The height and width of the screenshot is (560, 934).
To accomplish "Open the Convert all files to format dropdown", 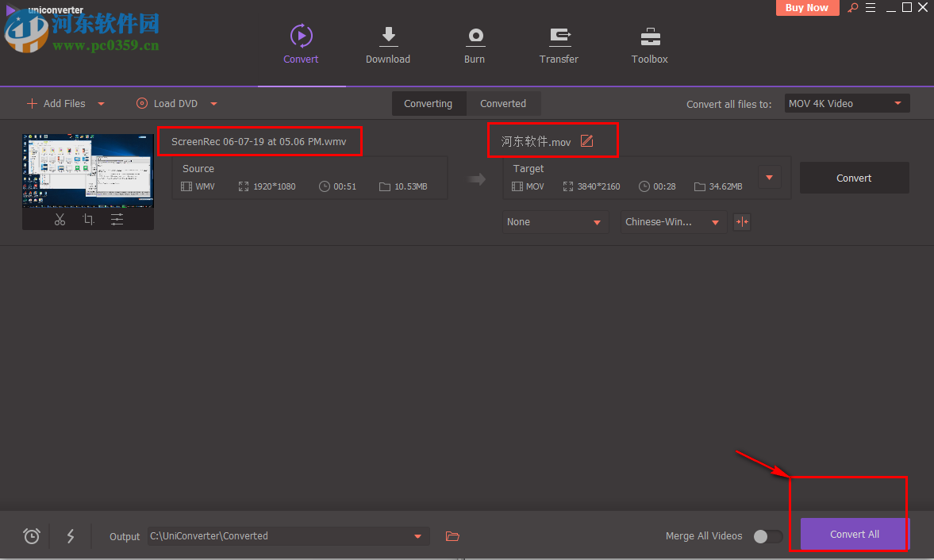I will pyautogui.click(x=846, y=102).
